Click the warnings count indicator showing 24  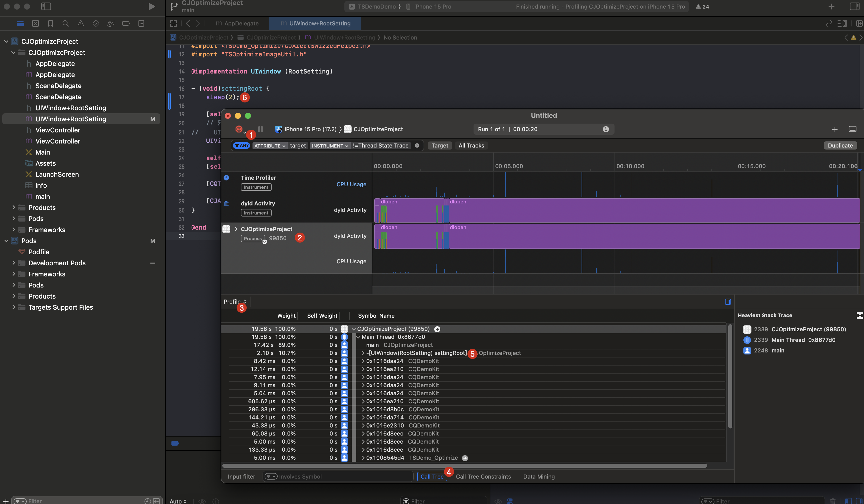702,7
